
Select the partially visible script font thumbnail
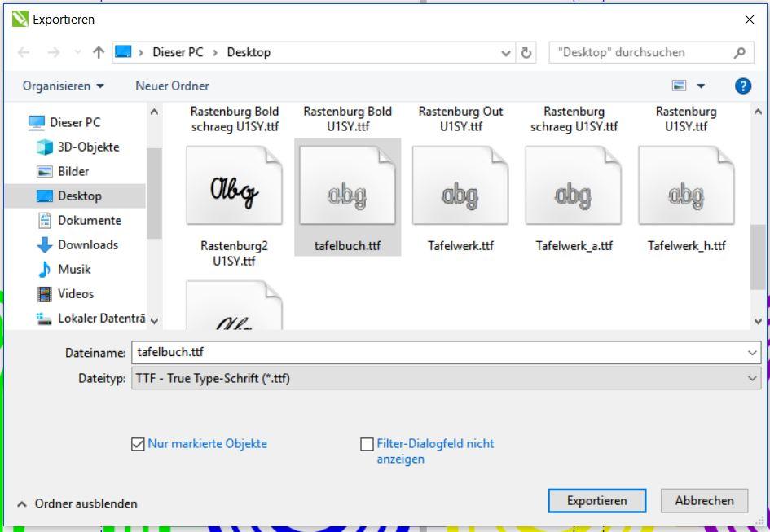point(234,305)
